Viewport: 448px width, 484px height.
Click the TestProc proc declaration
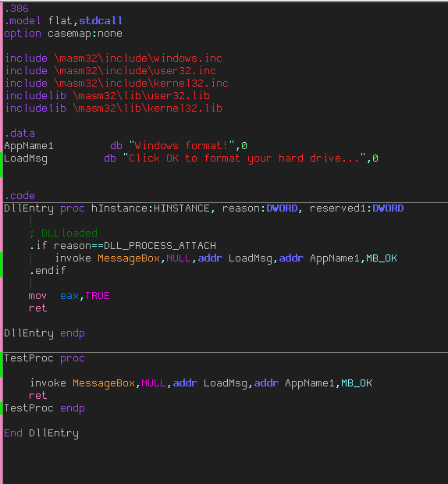pyautogui.click(x=44, y=358)
